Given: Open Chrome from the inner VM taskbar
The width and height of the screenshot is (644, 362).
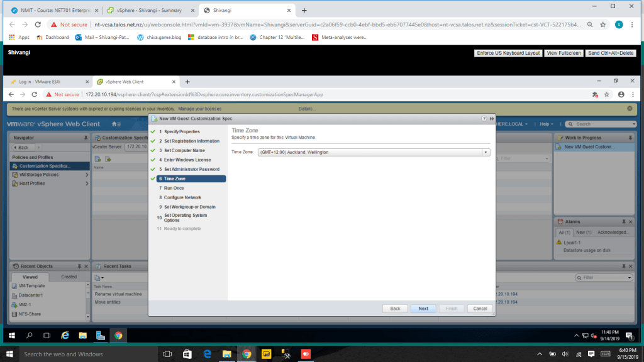Looking at the screenshot, I should click(118, 336).
